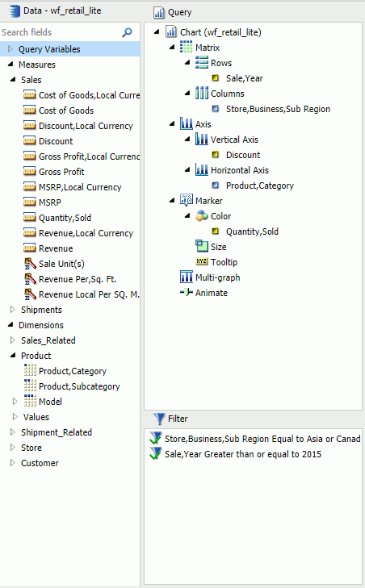This screenshot has width=365, height=588.
Task: Click the Search fields input box
Action: click(x=61, y=32)
